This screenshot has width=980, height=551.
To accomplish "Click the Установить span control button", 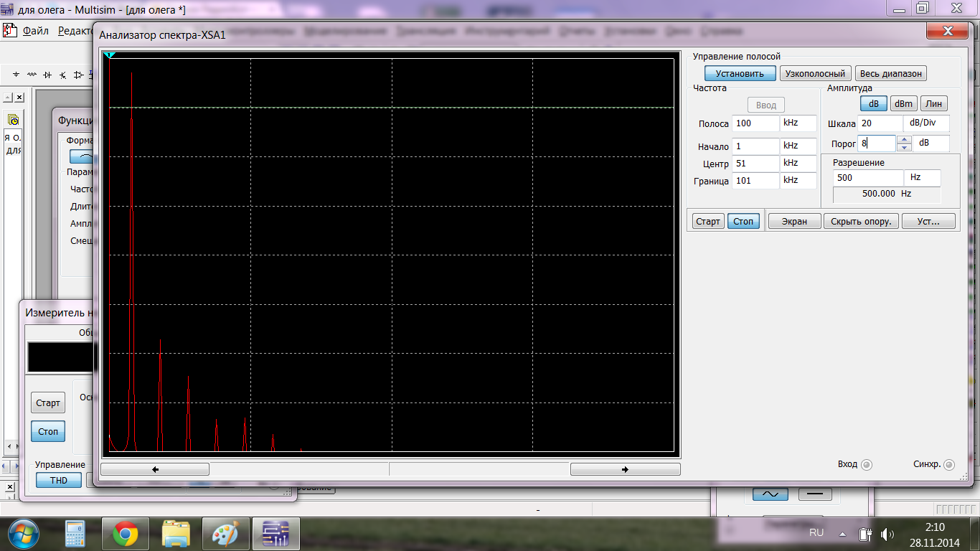I will click(x=740, y=73).
